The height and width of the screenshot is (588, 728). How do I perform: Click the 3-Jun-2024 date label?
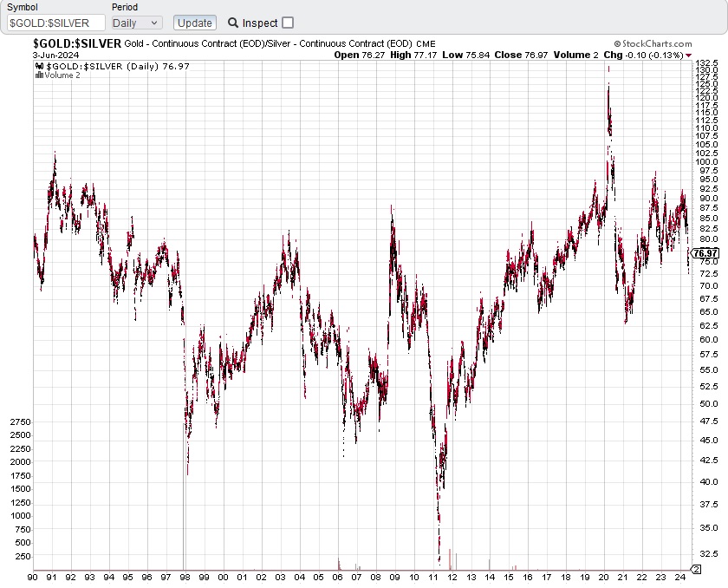(x=57, y=55)
